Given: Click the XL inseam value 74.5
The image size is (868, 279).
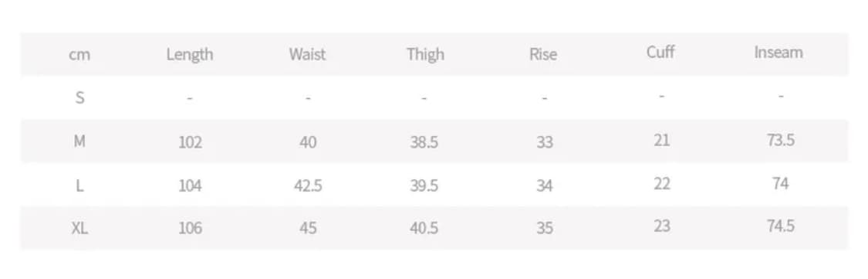Looking at the screenshot, I should pos(781,226).
